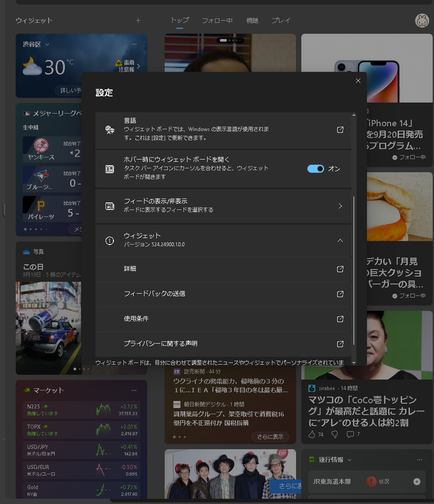Open external link for 言語 setting
The image size is (434, 504).
tap(340, 130)
